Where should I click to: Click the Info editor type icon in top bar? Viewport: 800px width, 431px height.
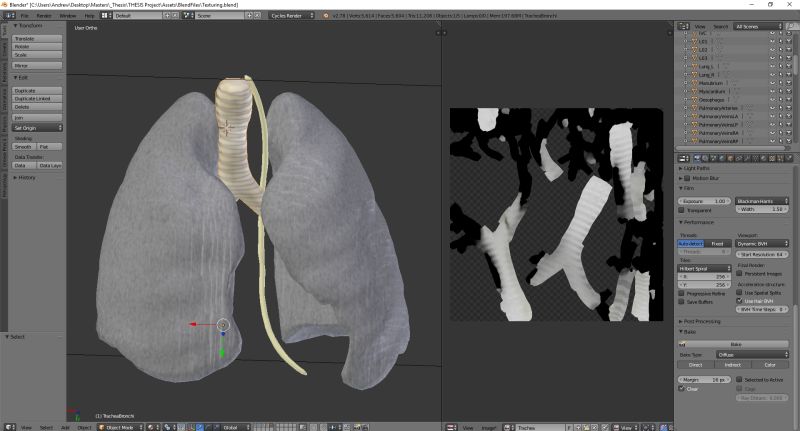(8, 15)
